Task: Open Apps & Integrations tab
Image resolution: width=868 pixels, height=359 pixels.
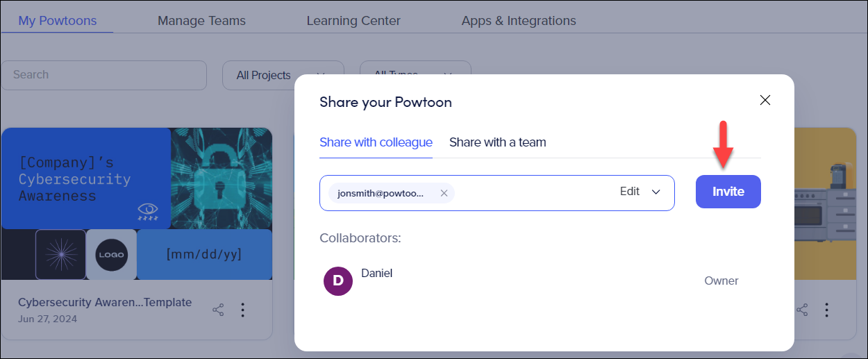Action: pyautogui.click(x=519, y=20)
